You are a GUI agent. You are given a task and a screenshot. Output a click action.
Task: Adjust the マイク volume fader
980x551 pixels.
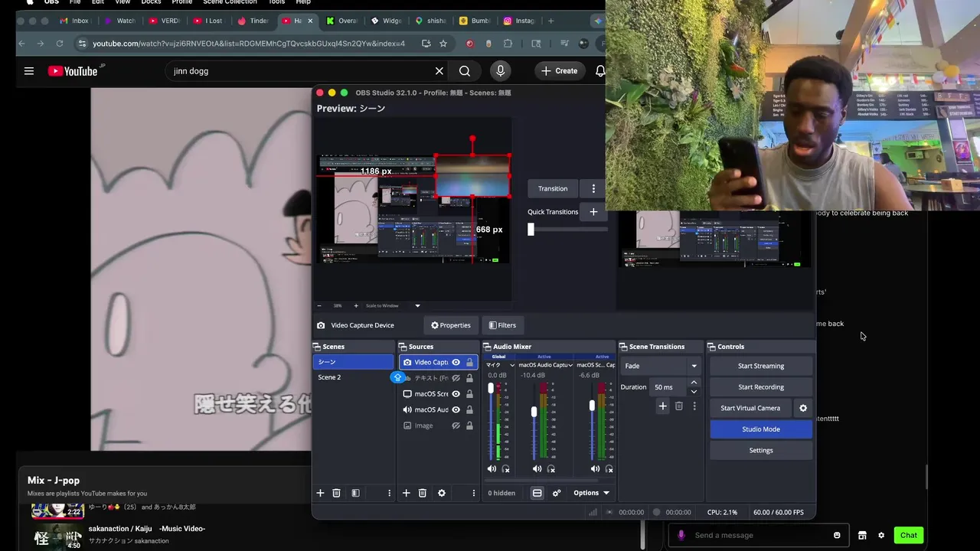pyautogui.click(x=491, y=388)
